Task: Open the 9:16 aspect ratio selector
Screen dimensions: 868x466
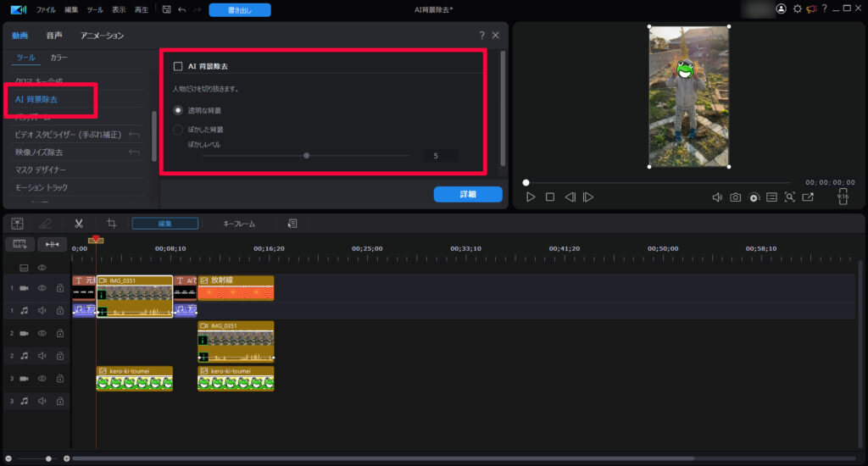Action: 843,197
